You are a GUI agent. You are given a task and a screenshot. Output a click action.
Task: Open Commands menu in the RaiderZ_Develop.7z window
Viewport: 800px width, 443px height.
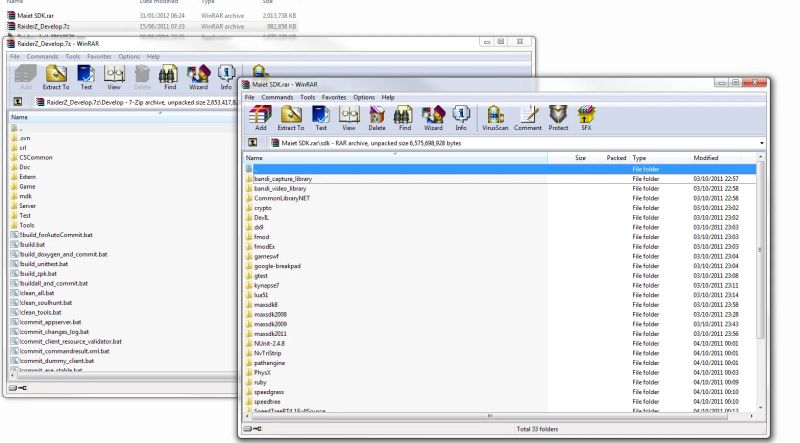point(42,57)
